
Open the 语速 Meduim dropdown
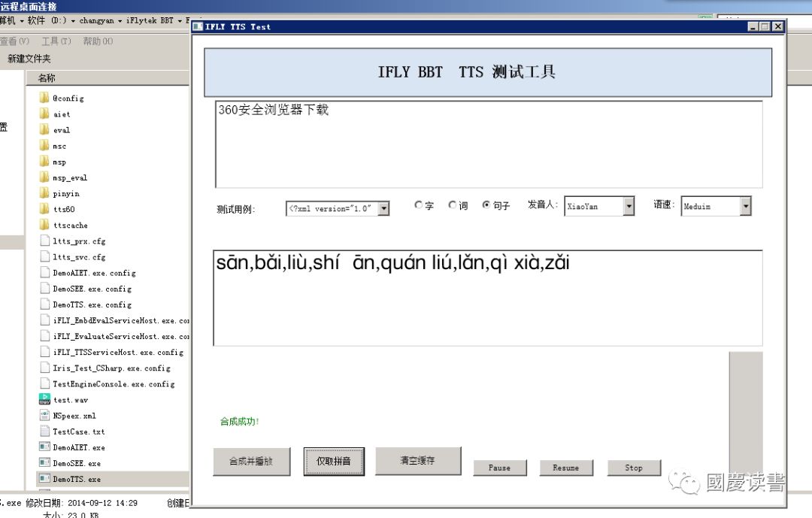[x=745, y=206]
